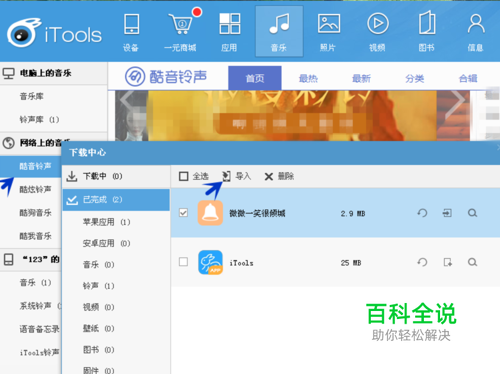Image resolution: width=500 pixels, height=374 pixels.
Task: Select the 音乐 music note icon
Action: [x=279, y=24]
